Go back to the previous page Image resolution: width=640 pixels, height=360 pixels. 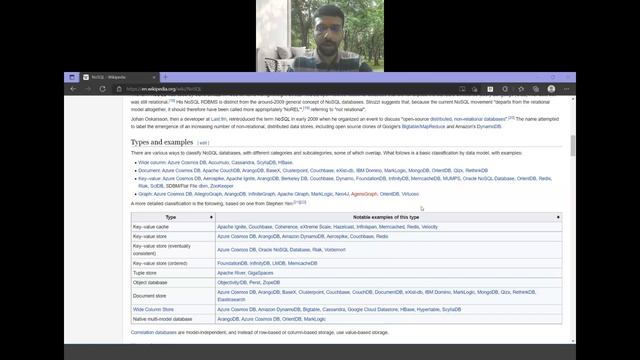coord(73,89)
